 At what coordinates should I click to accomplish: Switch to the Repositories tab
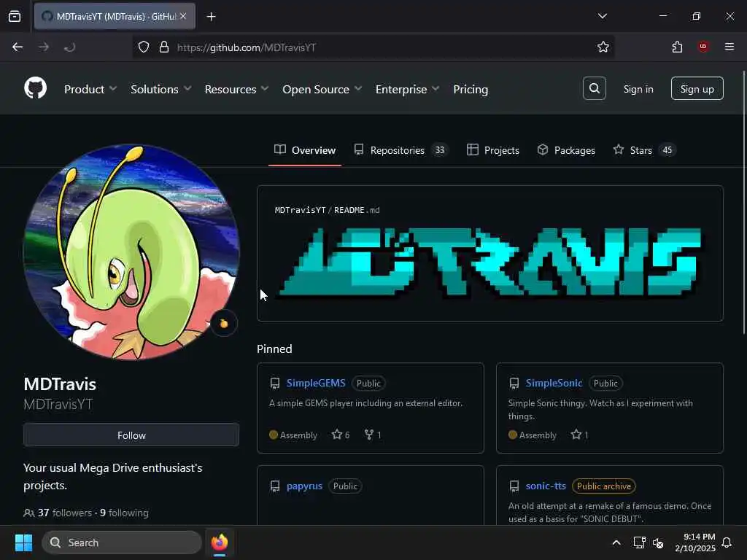(400, 150)
